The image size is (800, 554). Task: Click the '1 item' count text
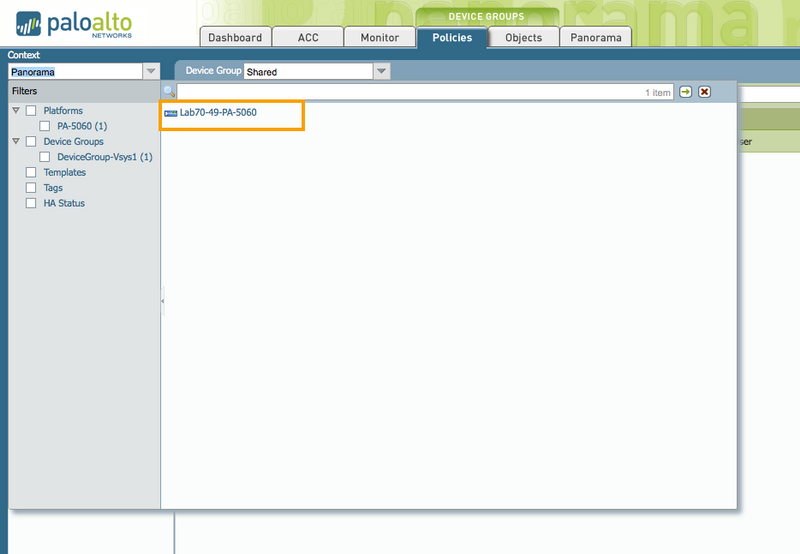(658, 93)
